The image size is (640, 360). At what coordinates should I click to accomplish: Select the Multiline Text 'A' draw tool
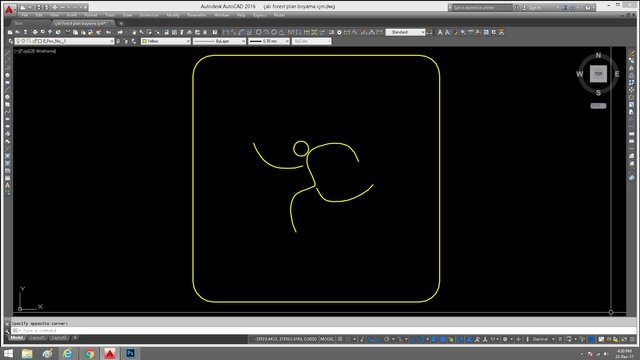pyautogui.click(x=7, y=185)
